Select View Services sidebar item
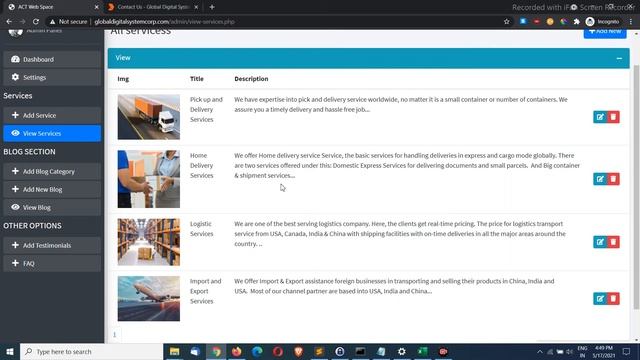Image resolution: width=640 pixels, height=360 pixels. (52, 133)
